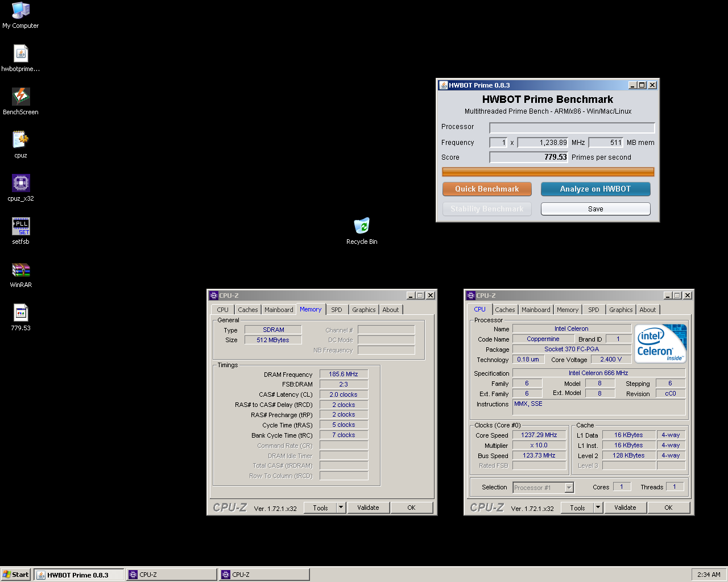Click the CPU tab CPU-Z window title icon
The image size is (728, 582).
pyautogui.click(x=471, y=296)
